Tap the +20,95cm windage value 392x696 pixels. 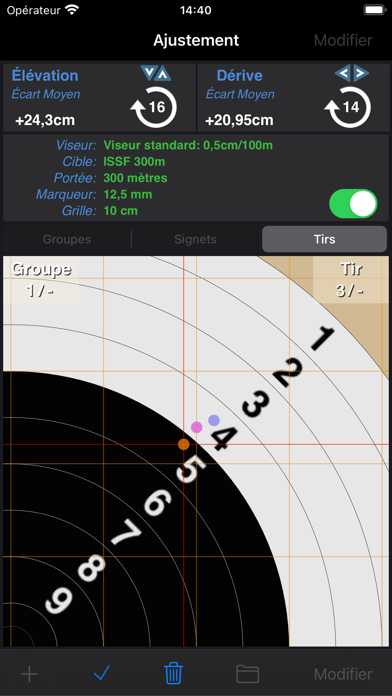tap(239, 120)
